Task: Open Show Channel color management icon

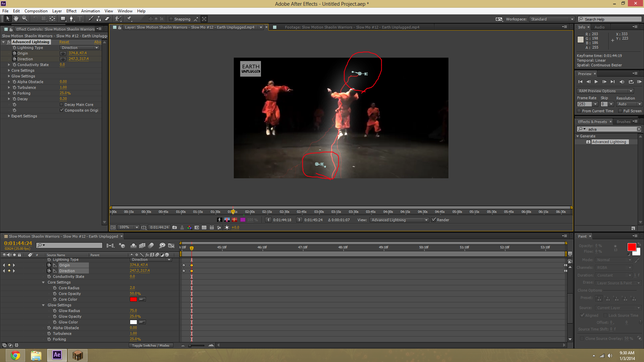Action: tap(190, 227)
